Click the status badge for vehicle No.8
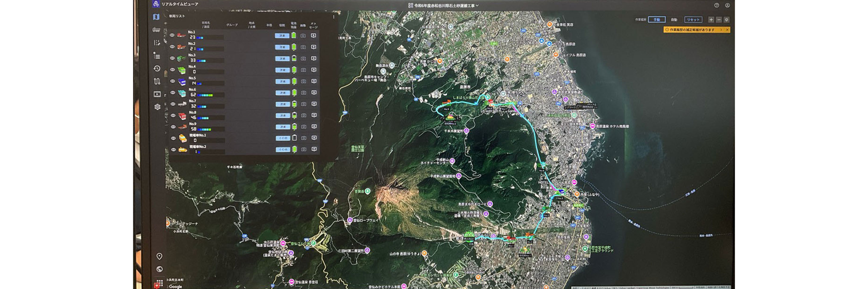Screen dimensions: 868x289 282,115
